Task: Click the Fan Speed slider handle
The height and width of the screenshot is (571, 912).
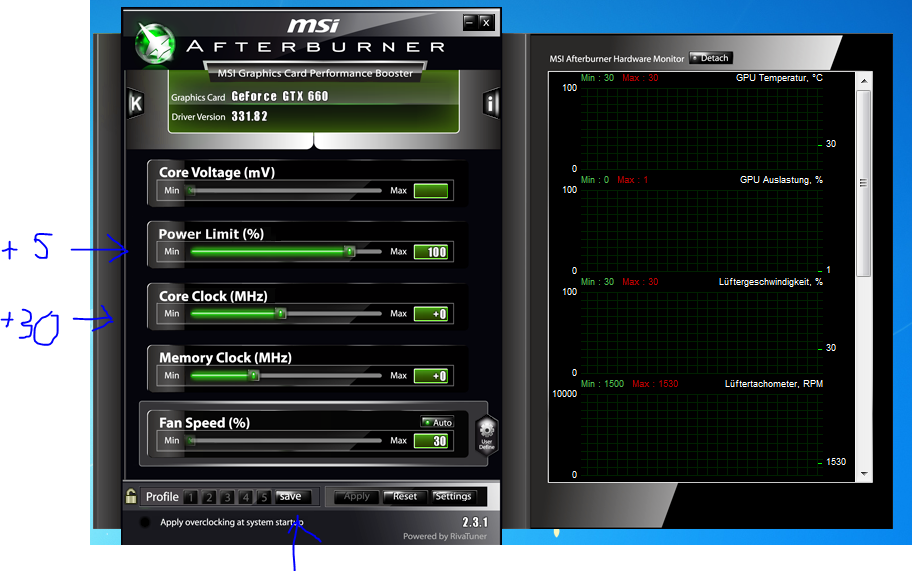Action: click(191, 440)
